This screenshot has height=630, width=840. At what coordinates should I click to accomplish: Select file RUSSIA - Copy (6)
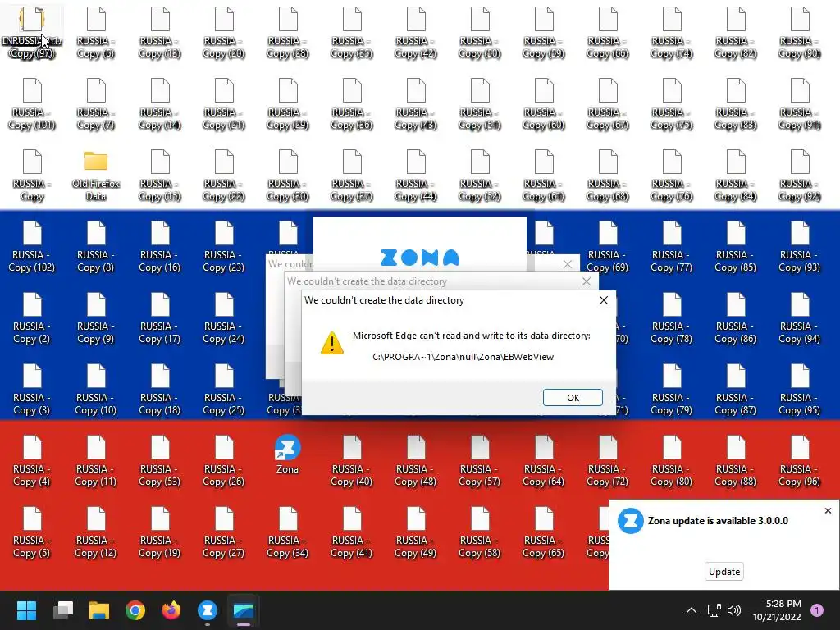[96, 32]
